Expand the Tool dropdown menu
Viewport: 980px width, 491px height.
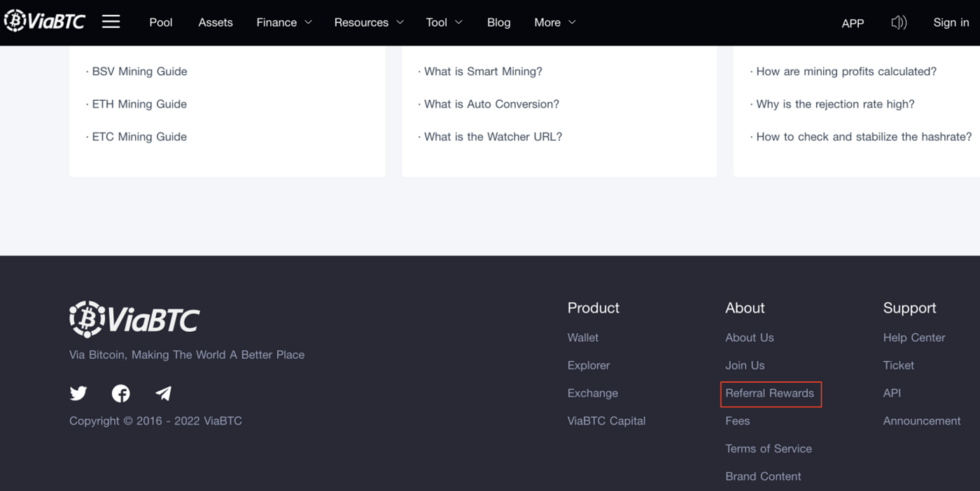(444, 22)
